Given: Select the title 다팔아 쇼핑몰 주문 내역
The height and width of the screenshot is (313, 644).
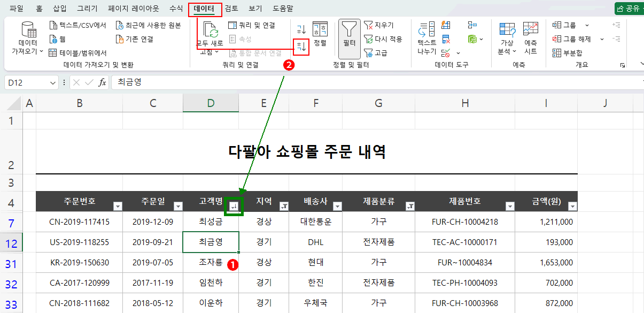Looking at the screenshot, I should [307, 152].
